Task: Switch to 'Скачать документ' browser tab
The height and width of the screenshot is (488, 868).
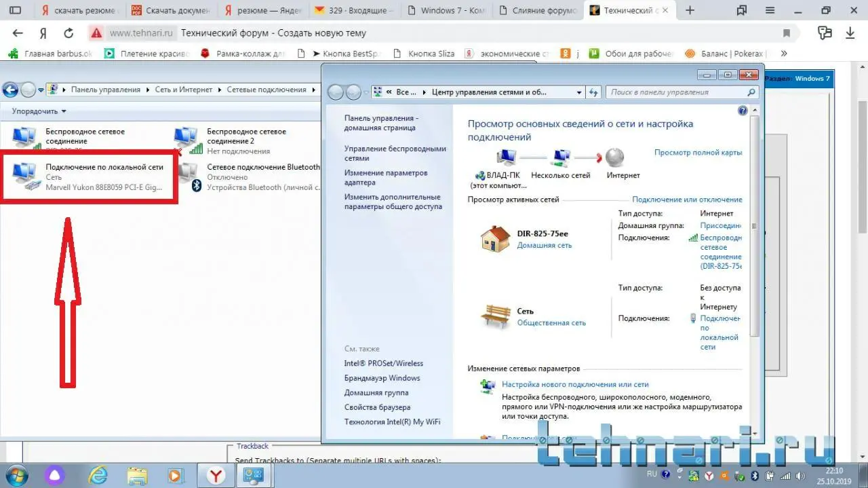Action: [171, 10]
